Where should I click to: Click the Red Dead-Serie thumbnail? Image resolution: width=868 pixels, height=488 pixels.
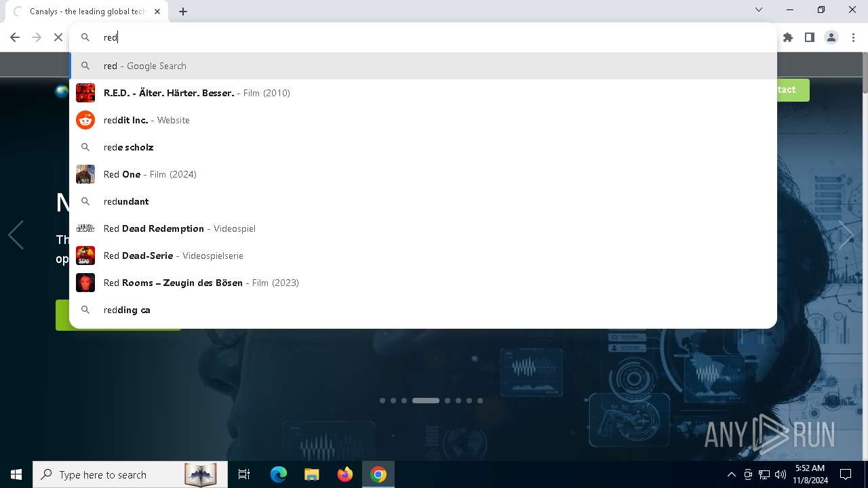[x=85, y=256]
